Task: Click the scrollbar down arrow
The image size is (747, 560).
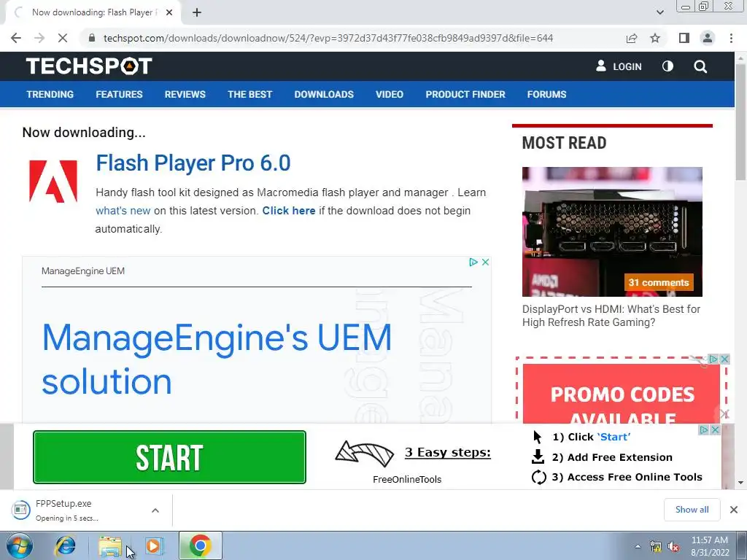Action: tap(741, 483)
